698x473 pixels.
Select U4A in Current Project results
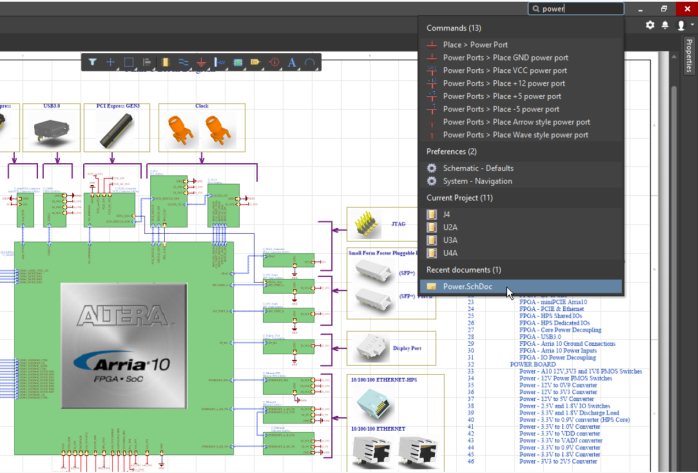(x=520, y=253)
